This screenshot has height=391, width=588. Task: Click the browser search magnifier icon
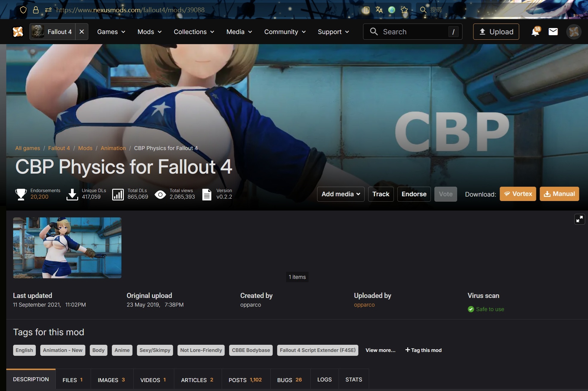[423, 10]
